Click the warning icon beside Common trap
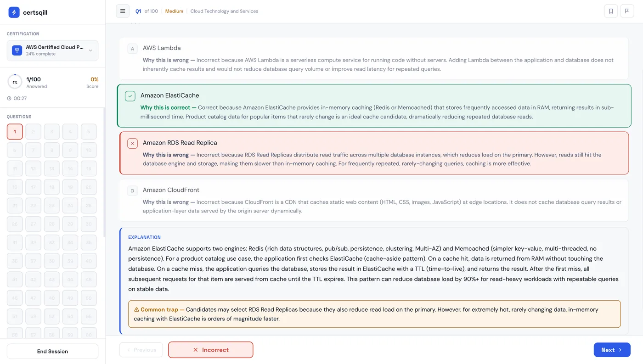This screenshot has height=364, width=643. [x=136, y=310]
